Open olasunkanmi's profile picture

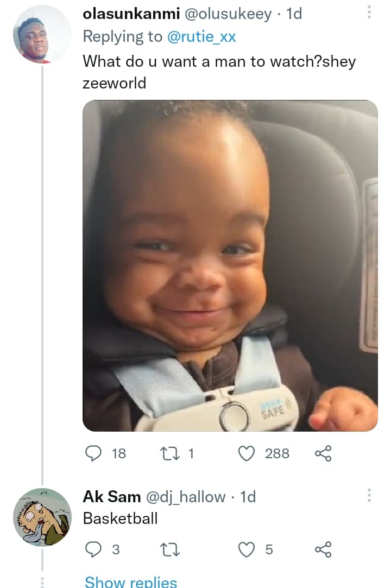tap(42, 35)
